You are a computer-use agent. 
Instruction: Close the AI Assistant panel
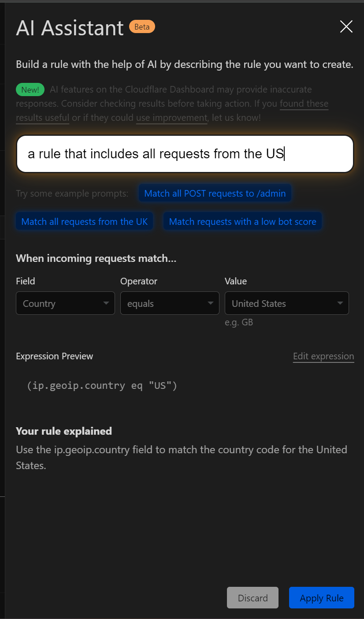346,27
